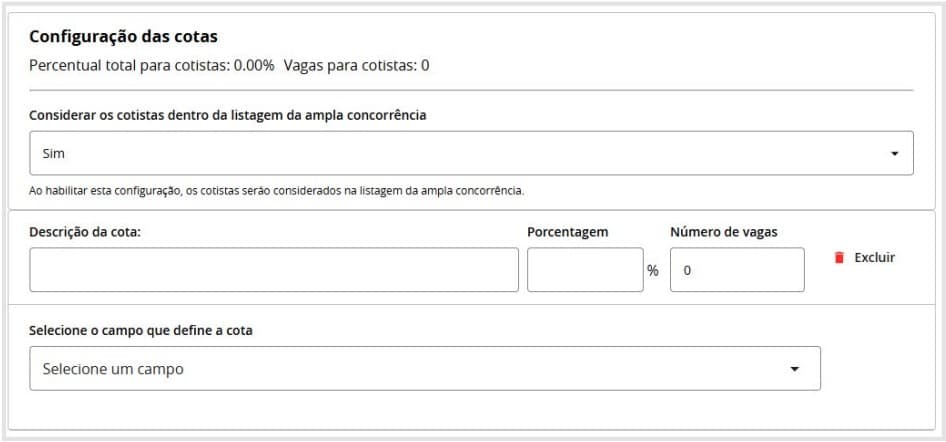
Task: Open the 'Sim' dropdown for ampla concorrência
Action: click(470, 154)
